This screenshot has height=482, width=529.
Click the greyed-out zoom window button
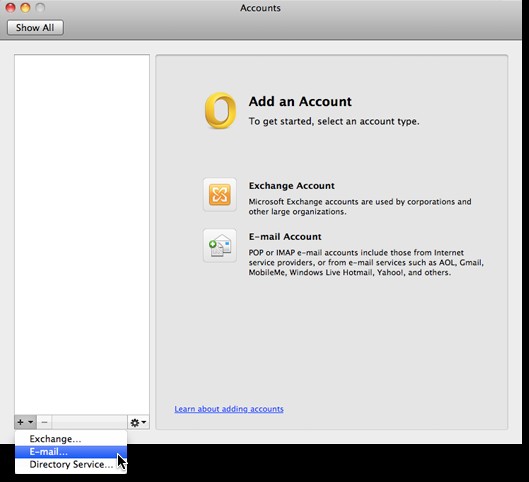point(40,7)
